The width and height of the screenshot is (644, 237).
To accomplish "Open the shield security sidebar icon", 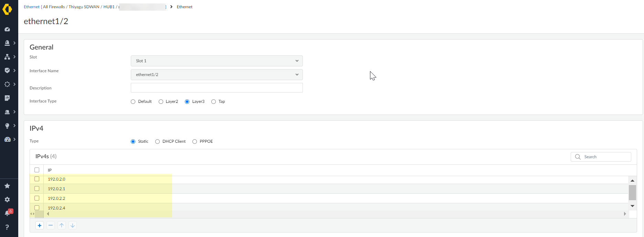I will coord(7,70).
